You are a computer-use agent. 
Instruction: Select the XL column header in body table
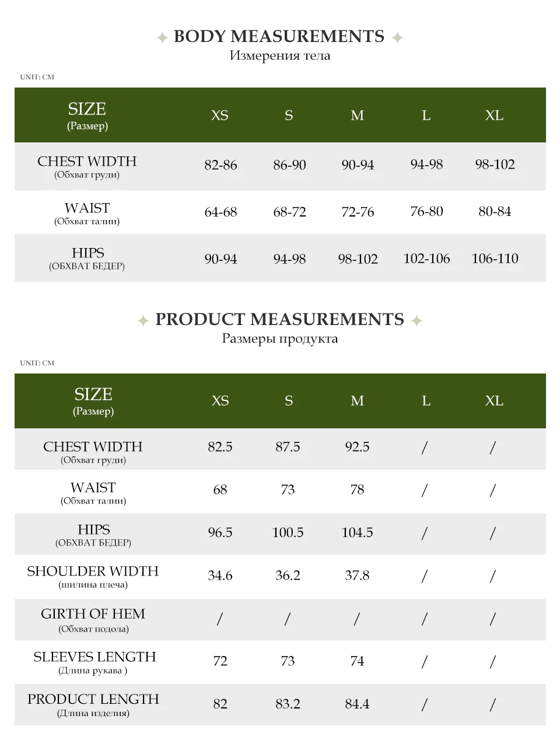point(494,116)
